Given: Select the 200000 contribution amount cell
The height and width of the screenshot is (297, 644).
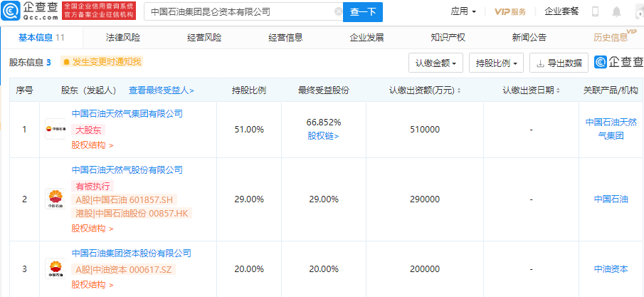Looking at the screenshot, I should pyautogui.click(x=425, y=269).
